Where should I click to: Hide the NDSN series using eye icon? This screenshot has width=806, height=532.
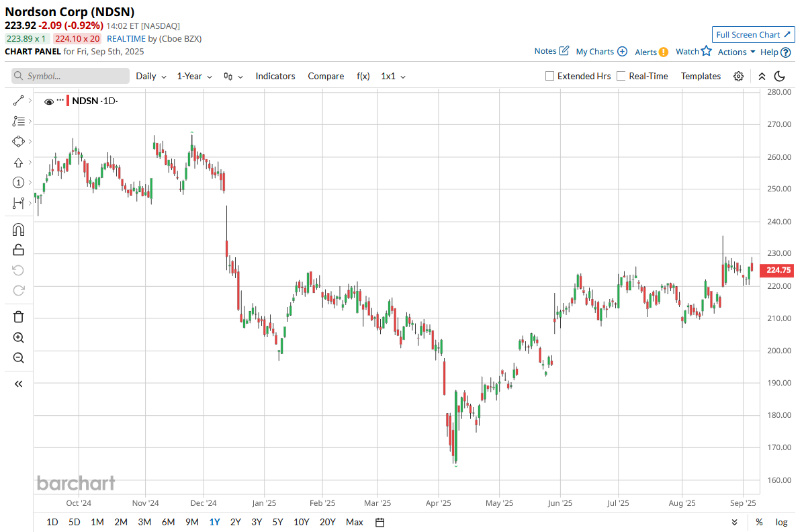[x=48, y=101]
